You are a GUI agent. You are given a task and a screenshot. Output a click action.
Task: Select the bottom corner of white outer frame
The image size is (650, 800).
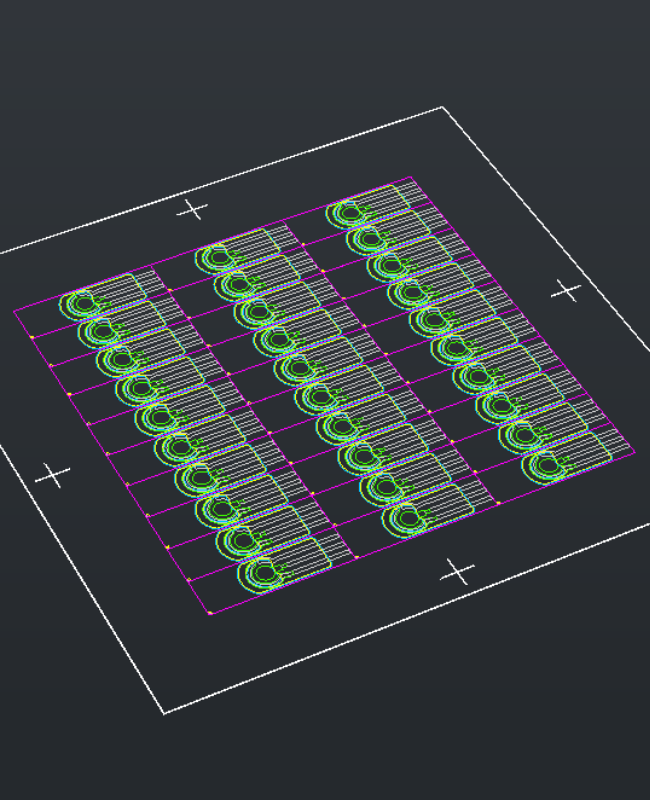(165, 713)
